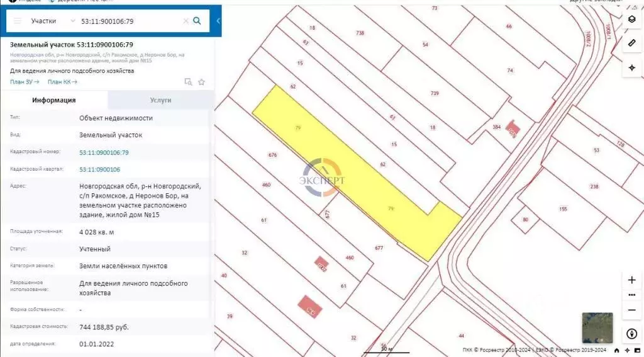Image resolution: width=644 pixels, height=357 pixels.
Task: Click parcel label 739 on map
Action: (435, 93)
